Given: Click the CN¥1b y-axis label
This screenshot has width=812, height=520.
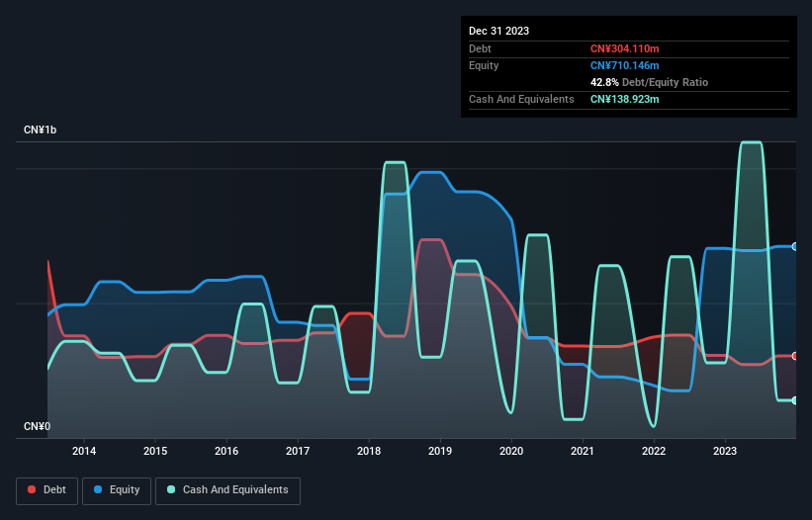Looking at the screenshot, I should pos(40,130).
